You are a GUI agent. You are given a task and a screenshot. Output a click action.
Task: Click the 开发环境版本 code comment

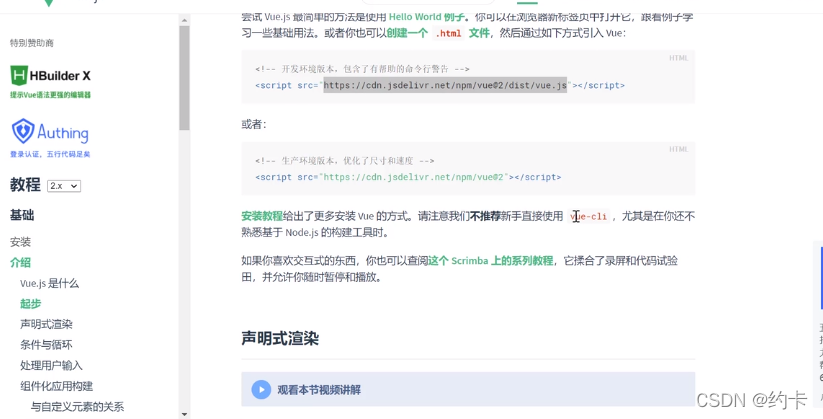362,69
